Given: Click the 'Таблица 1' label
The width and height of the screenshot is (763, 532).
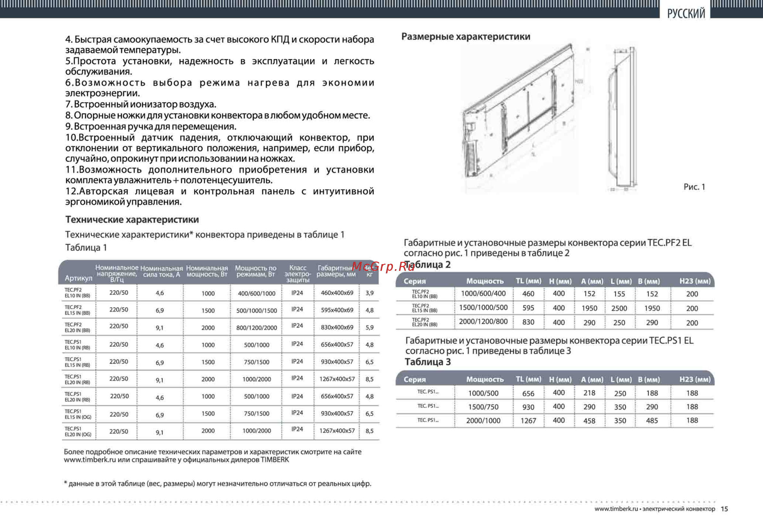Looking at the screenshot, I should (86, 247).
